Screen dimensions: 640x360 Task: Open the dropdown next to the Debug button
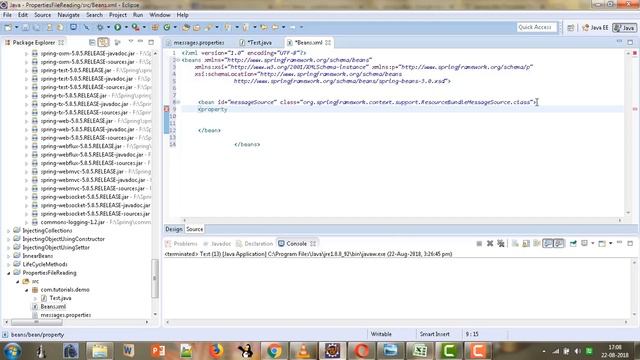[x=108, y=27]
